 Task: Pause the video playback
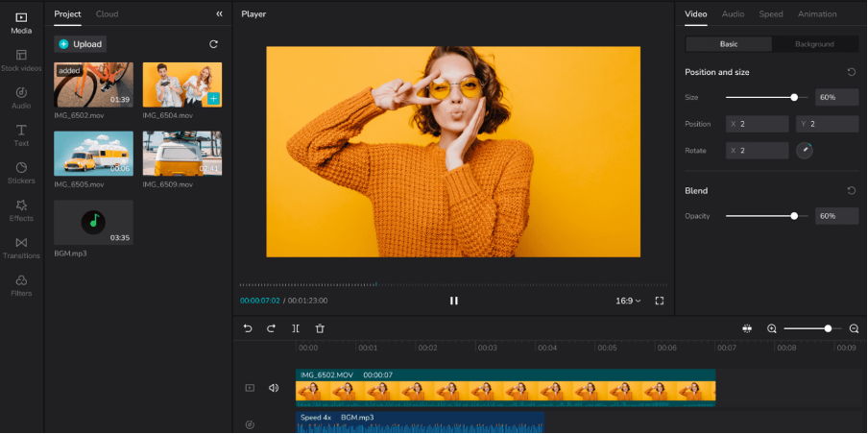(x=454, y=301)
